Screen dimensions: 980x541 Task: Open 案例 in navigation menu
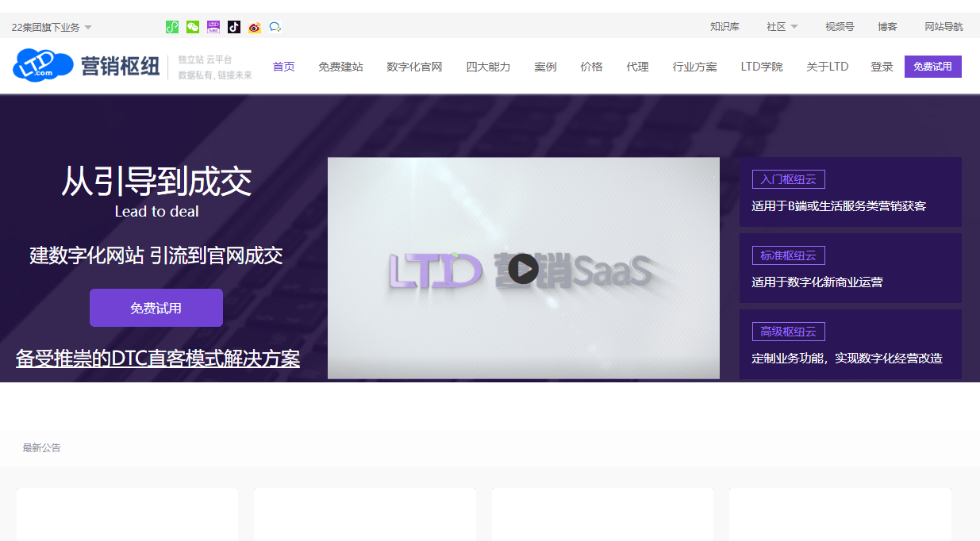pos(546,67)
